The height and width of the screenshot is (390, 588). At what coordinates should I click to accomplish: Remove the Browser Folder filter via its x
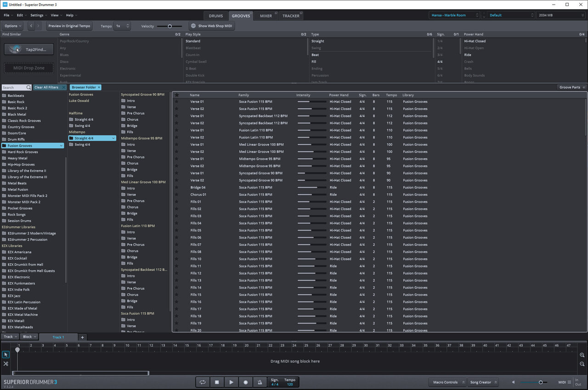[x=98, y=87]
